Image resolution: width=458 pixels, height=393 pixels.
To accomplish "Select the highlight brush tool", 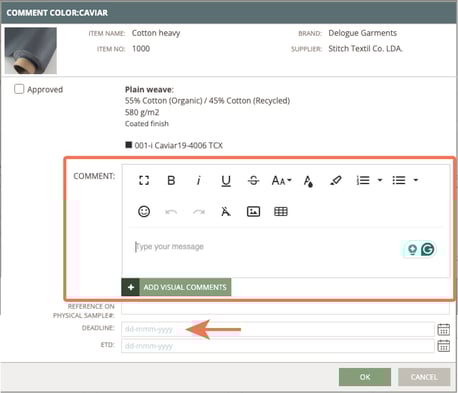I will [x=335, y=180].
